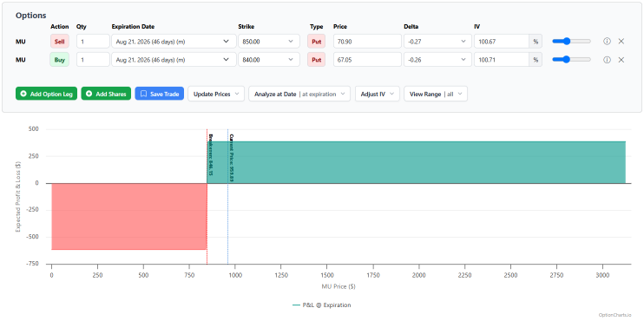
Task: Click the green profit area of the chart
Action: (x=416, y=162)
